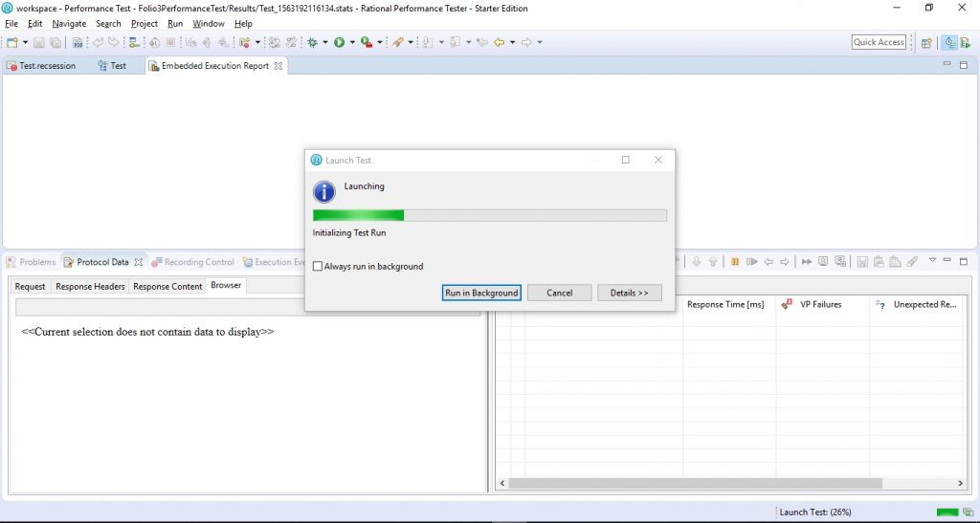
Task: Open the Back history dropdown arrow
Action: point(513,42)
